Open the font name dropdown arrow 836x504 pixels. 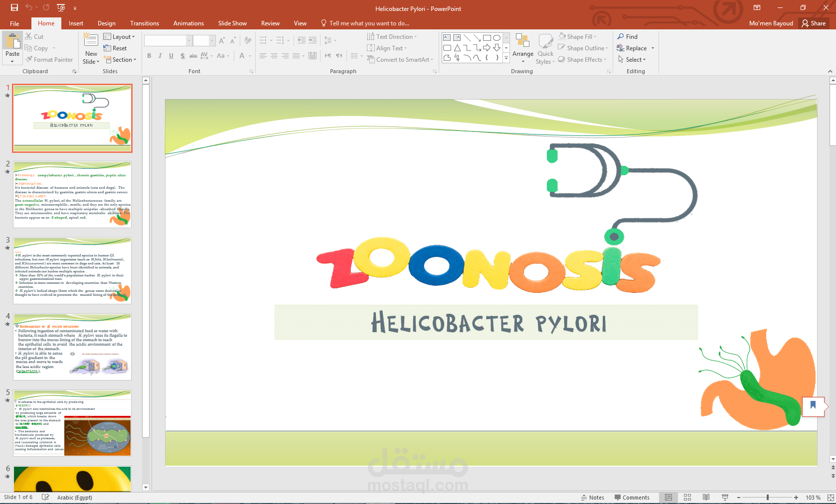(x=189, y=41)
